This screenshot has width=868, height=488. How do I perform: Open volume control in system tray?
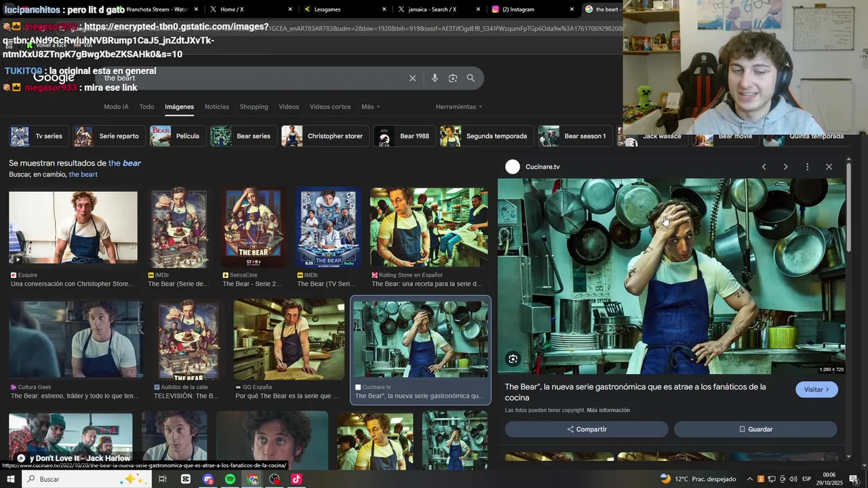point(793,479)
